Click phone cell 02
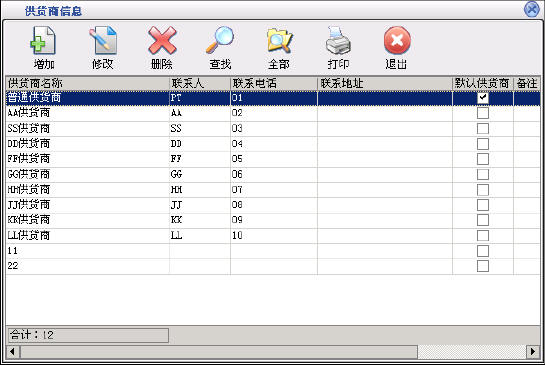 click(x=274, y=113)
